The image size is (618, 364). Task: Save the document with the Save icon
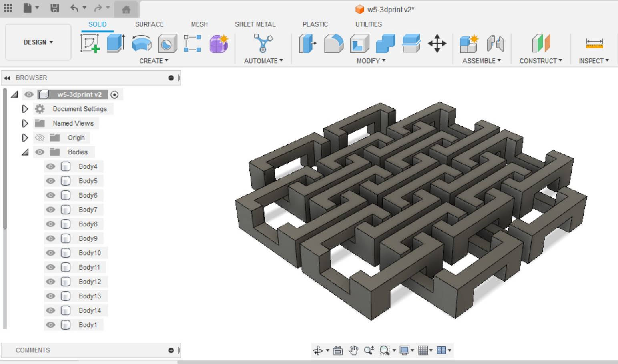pos(55,8)
